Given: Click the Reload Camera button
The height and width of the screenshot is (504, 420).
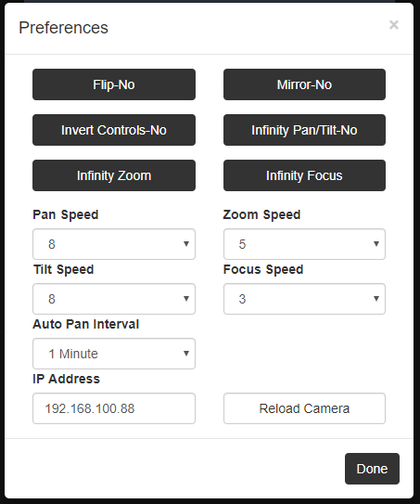Looking at the screenshot, I should [x=304, y=408].
